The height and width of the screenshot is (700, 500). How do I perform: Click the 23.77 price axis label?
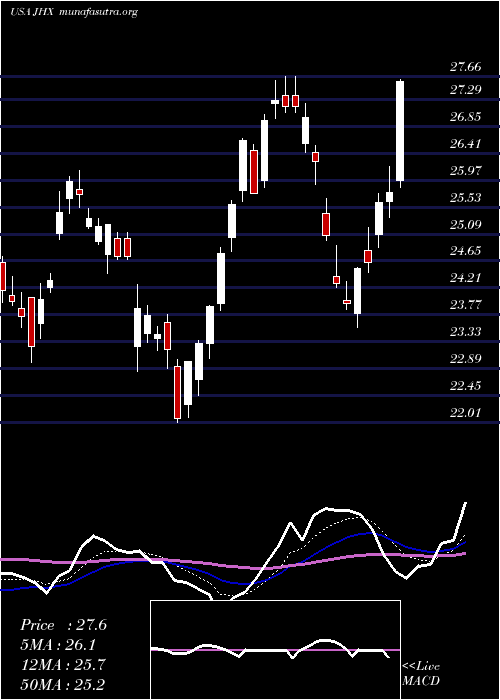(x=465, y=304)
